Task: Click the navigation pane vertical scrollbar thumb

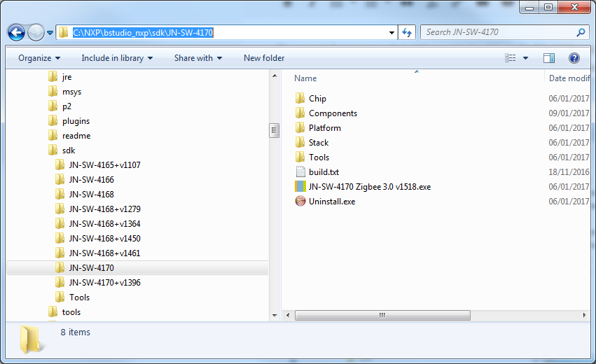Action: click(275, 131)
